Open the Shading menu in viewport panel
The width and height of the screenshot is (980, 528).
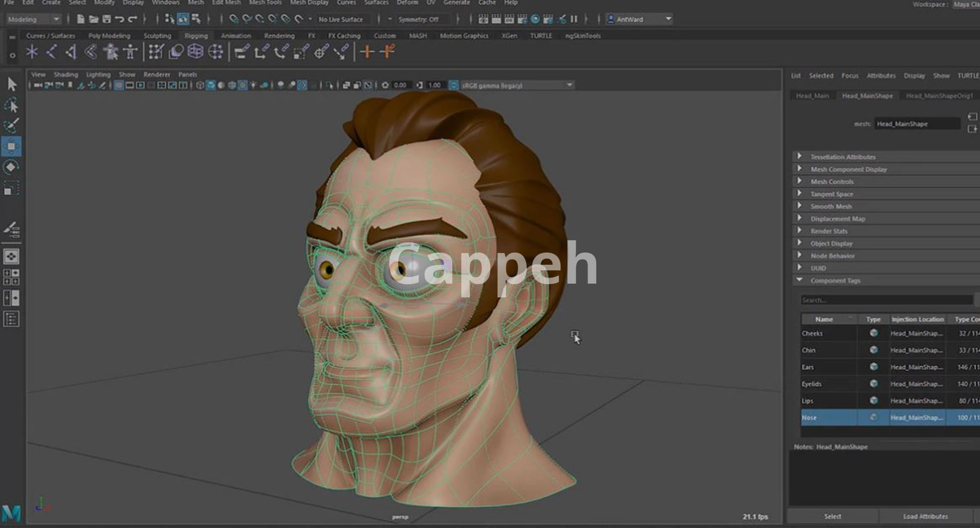[66, 74]
